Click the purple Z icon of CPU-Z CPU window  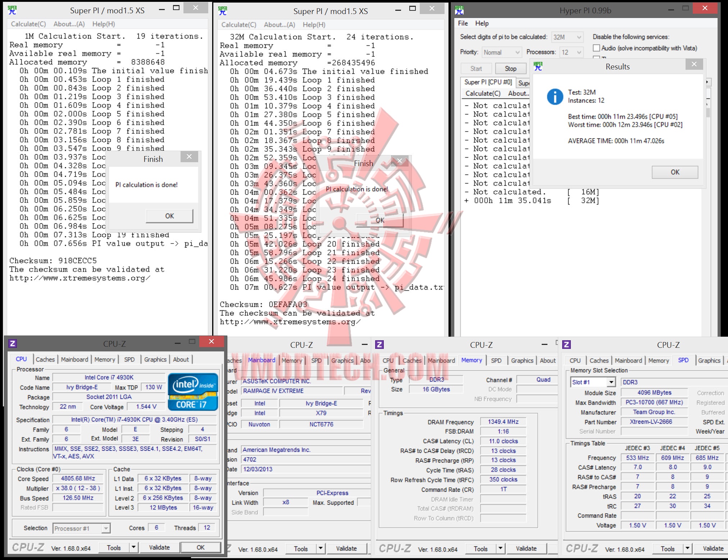point(13,343)
